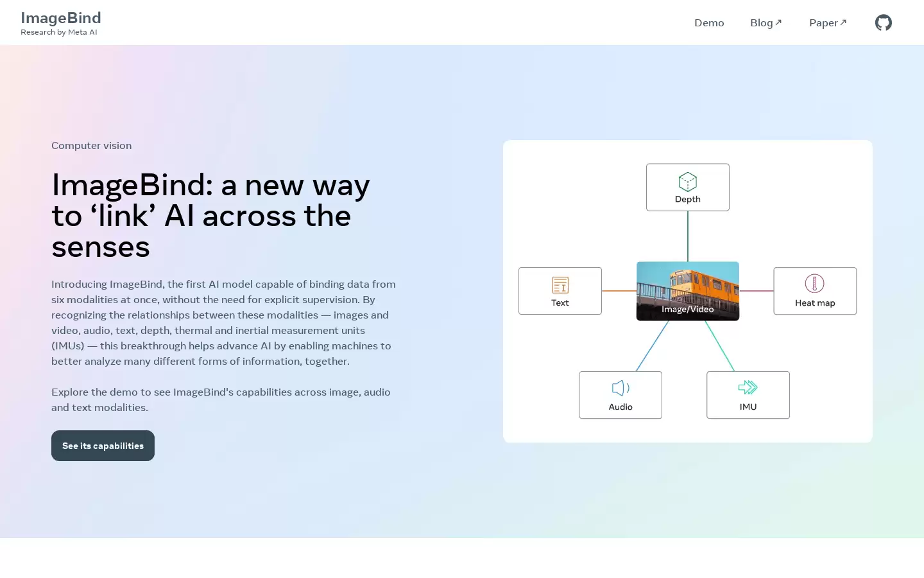Open the Demo navigation item

(709, 22)
